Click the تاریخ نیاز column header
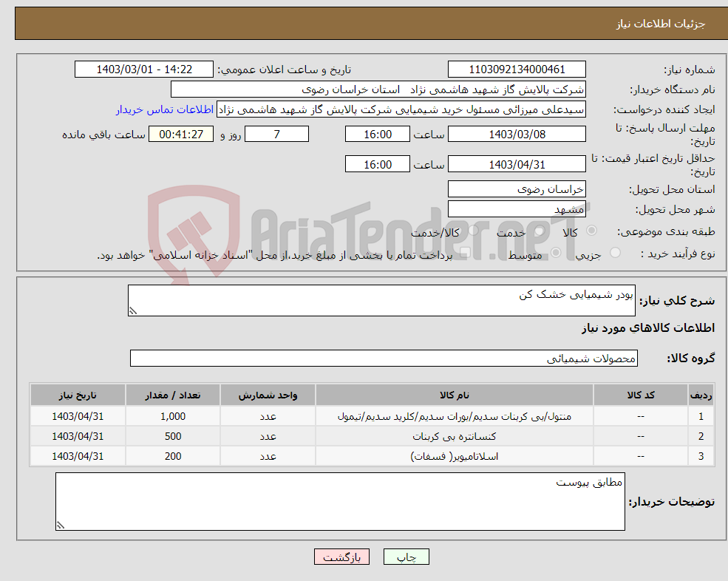728x581 pixels. 78,395
